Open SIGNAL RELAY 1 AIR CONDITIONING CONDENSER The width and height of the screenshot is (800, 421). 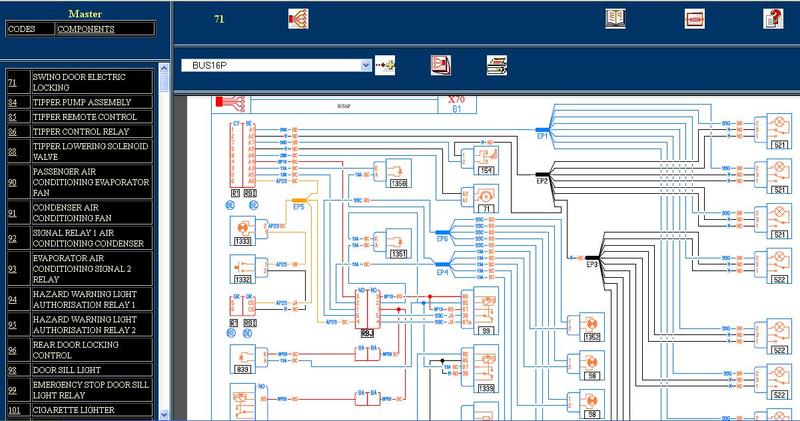[91, 238]
